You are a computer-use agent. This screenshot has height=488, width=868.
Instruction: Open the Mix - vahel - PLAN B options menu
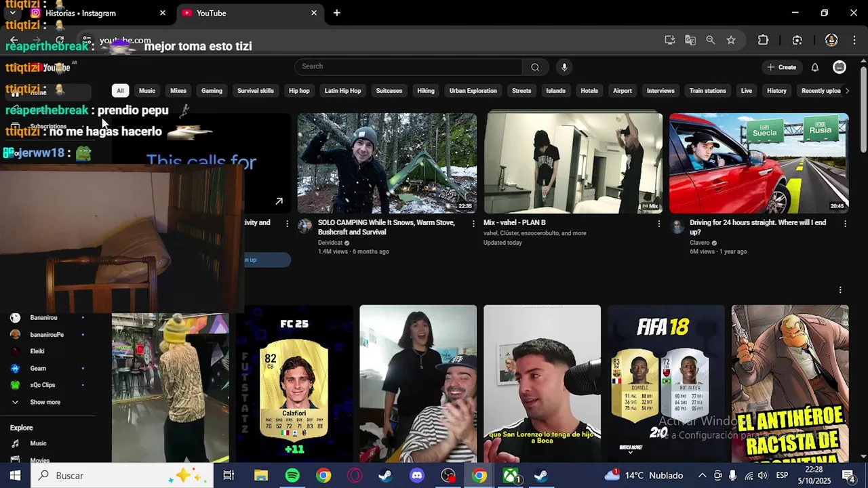click(x=658, y=224)
